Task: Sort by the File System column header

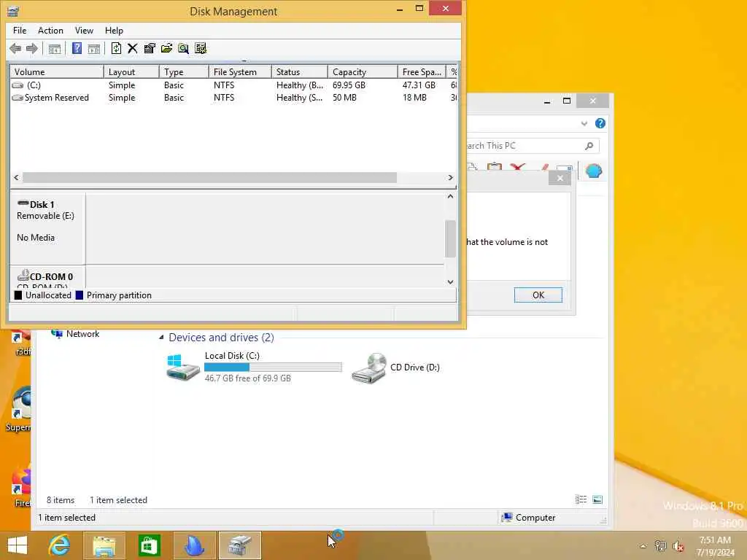Action: click(240, 72)
